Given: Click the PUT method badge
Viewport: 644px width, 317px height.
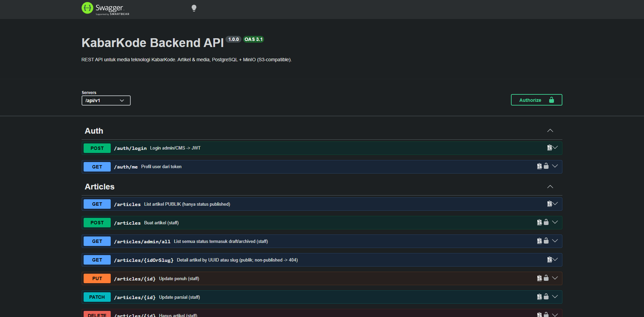Looking at the screenshot, I should click(x=97, y=278).
